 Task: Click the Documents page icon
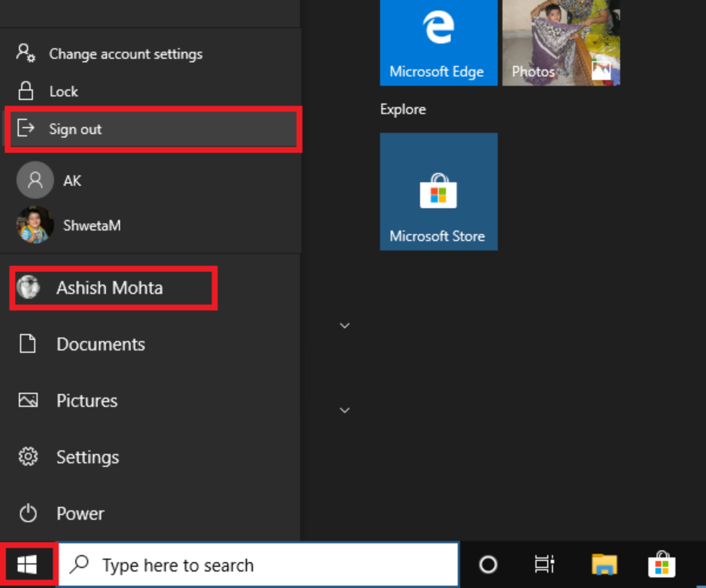tap(28, 344)
